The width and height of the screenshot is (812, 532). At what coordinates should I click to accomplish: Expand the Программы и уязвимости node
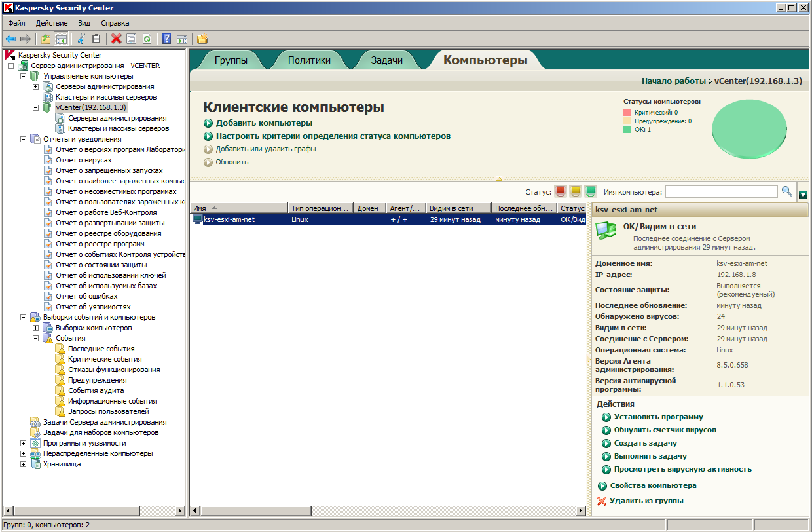24,444
